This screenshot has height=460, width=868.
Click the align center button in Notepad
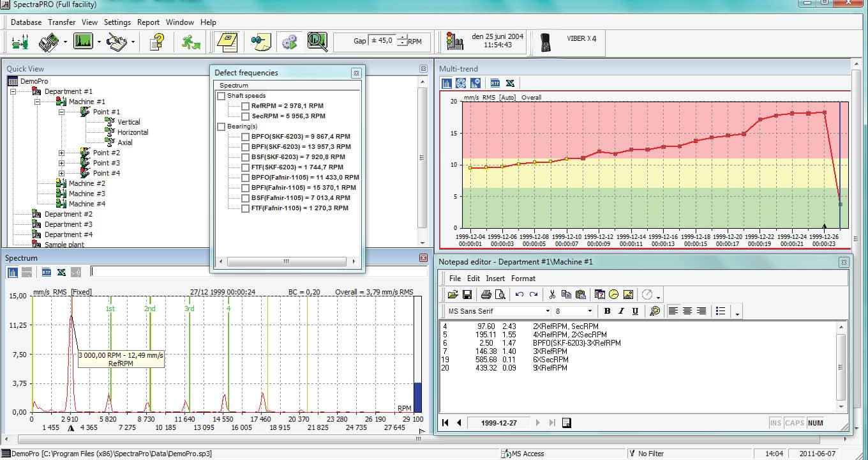coord(687,311)
